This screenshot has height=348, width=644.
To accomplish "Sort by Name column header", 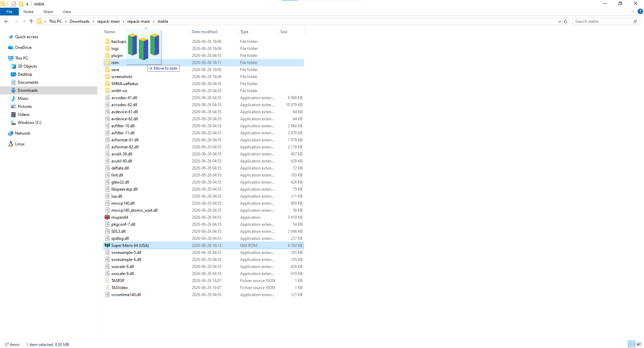I will [x=146, y=32].
